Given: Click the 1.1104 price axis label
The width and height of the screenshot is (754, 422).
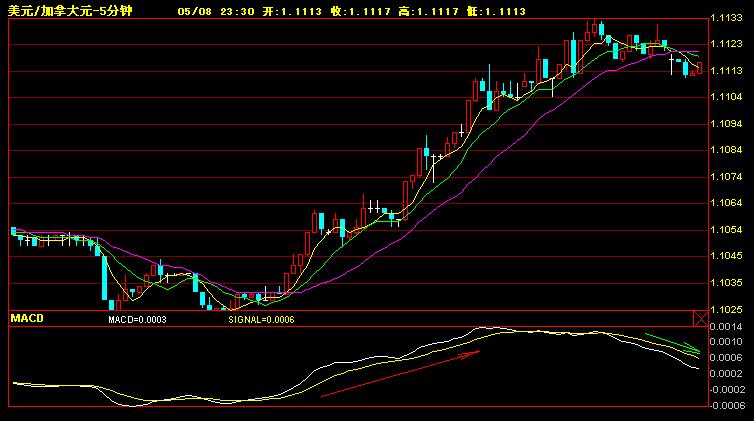Looking at the screenshot, I should click(x=726, y=97).
